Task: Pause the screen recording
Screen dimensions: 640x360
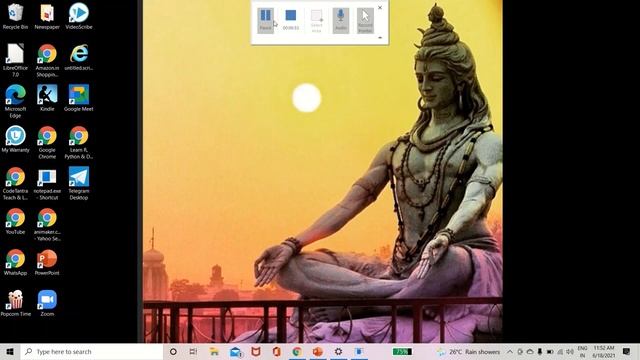Action: (x=265, y=20)
